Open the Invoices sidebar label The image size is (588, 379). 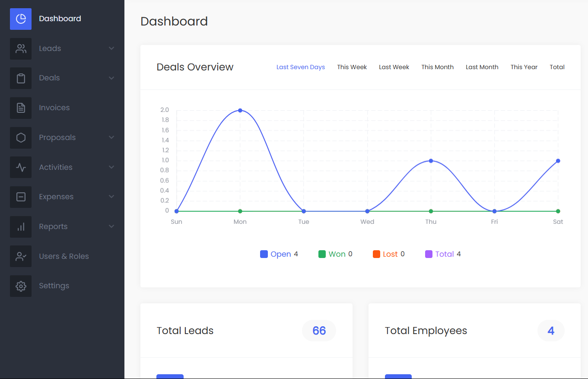54,108
